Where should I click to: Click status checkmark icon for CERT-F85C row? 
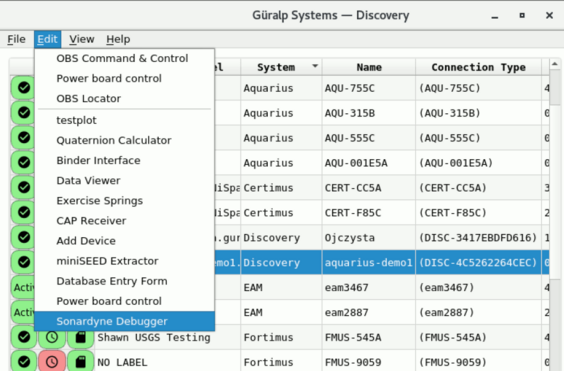[24, 212]
